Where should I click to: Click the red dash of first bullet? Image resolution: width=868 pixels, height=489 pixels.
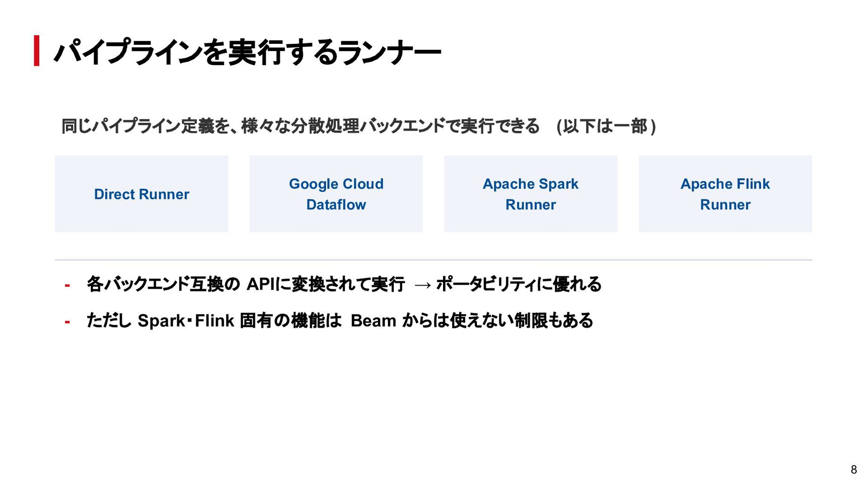(x=67, y=285)
